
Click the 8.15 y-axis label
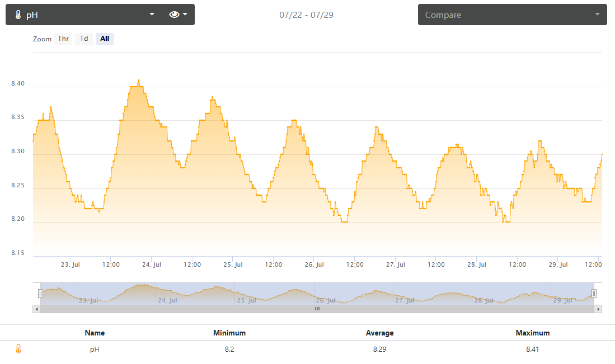18,253
